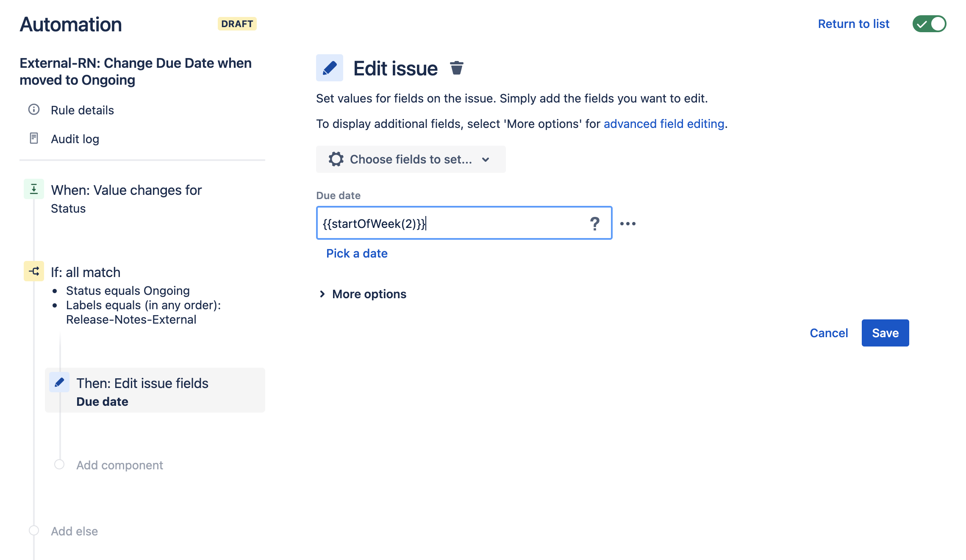Expand the More options section
Screen dimensions: 966x560
(x=363, y=294)
